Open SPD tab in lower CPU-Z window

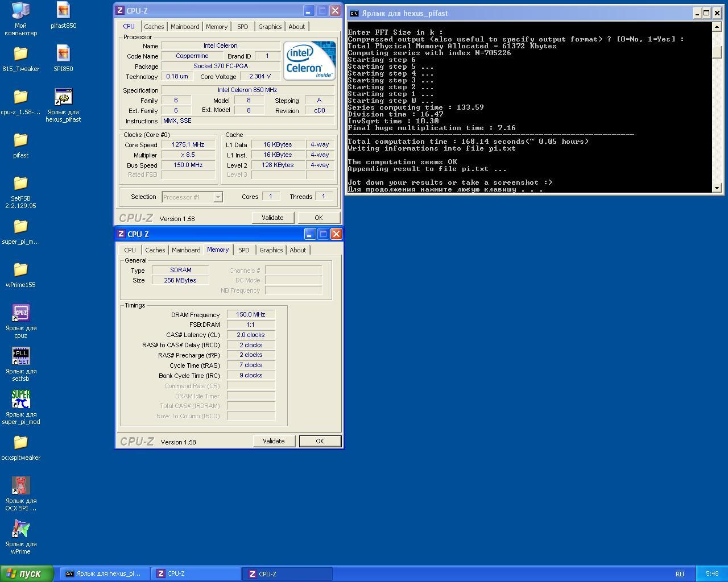pyautogui.click(x=244, y=250)
